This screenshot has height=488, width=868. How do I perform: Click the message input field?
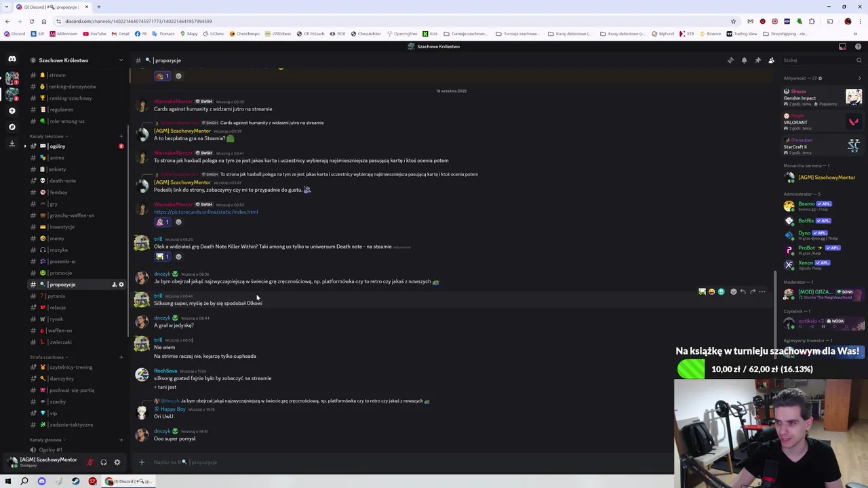tap(407, 462)
